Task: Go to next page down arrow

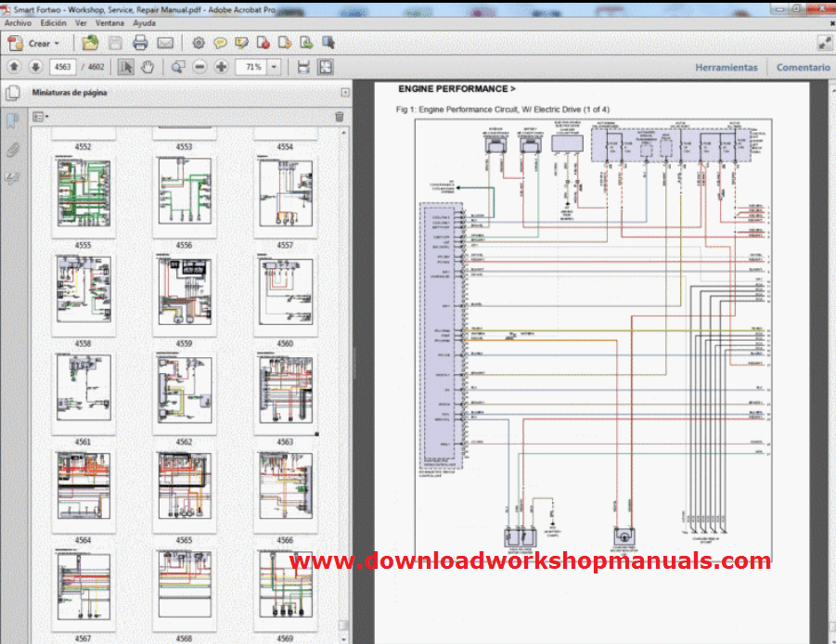Action: pyautogui.click(x=35, y=67)
